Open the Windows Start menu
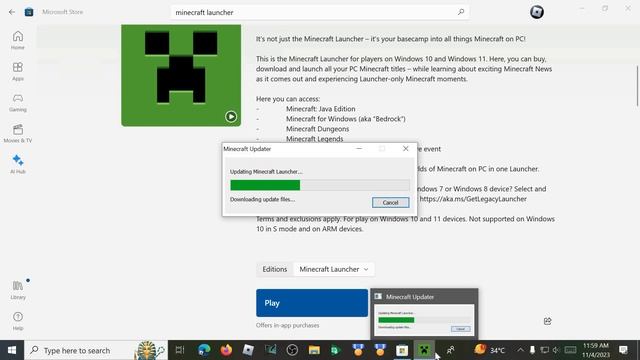Image resolution: width=640 pixels, height=360 pixels. pos(12,350)
